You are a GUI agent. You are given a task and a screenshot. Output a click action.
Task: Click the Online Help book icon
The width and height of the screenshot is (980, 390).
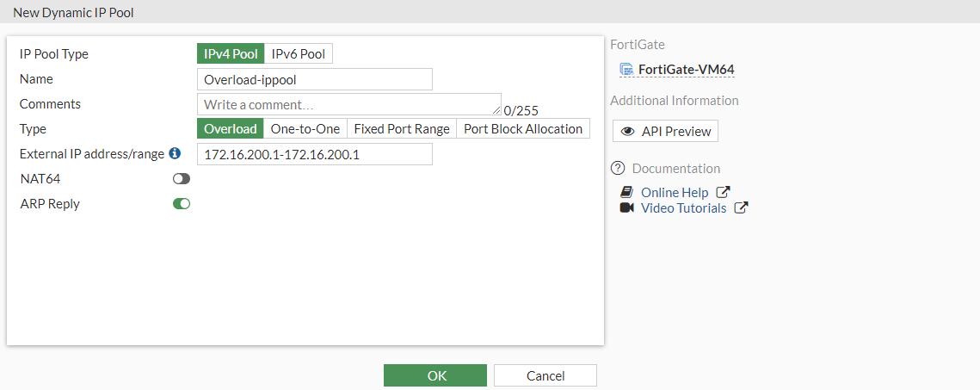click(x=626, y=193)
